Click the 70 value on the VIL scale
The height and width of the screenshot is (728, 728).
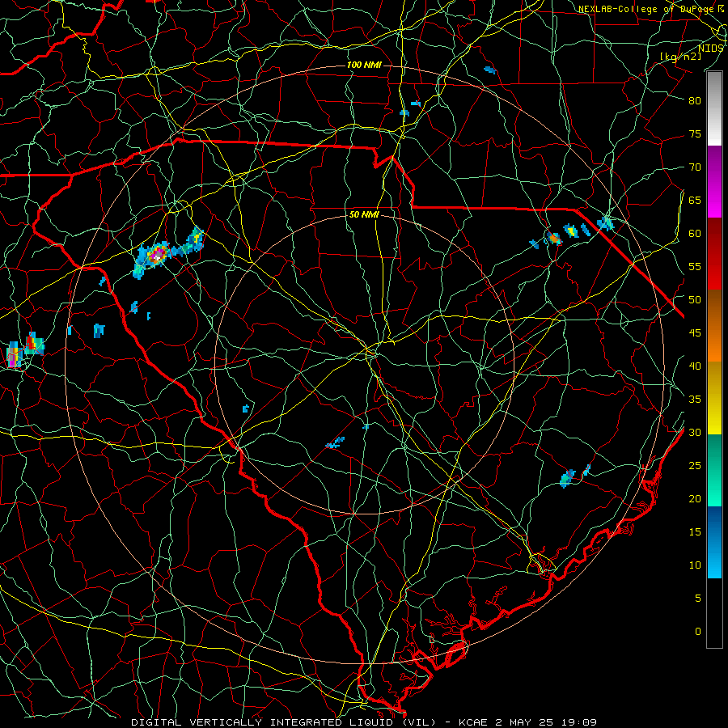click(x=695, y=167)
